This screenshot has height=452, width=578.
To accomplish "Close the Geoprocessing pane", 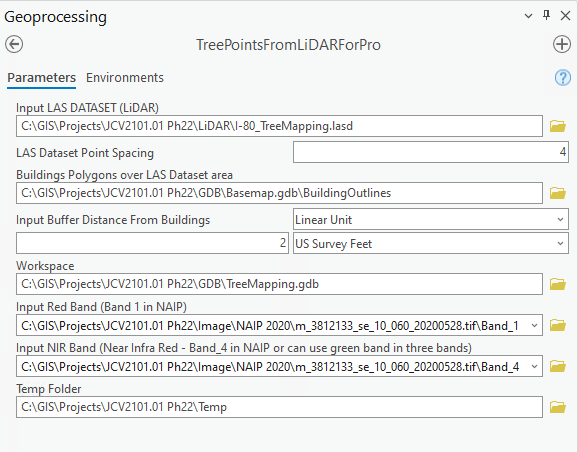I will point(565,16).
